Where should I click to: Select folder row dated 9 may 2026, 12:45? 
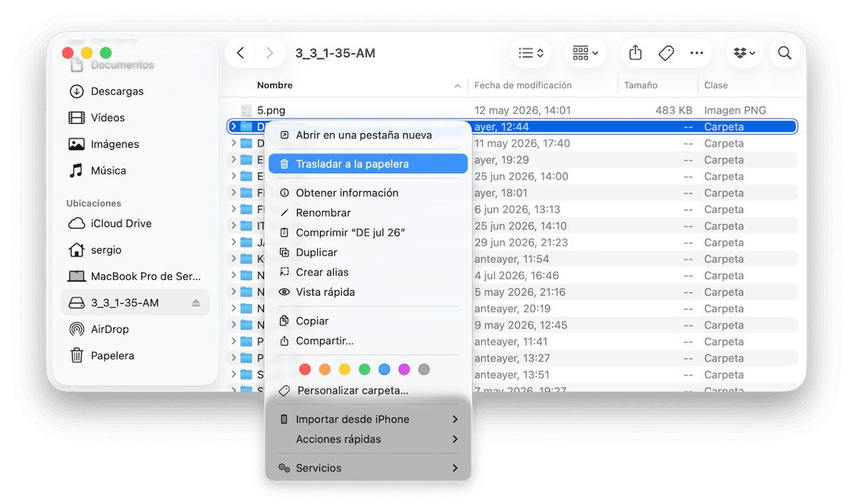tap(513, 325)
